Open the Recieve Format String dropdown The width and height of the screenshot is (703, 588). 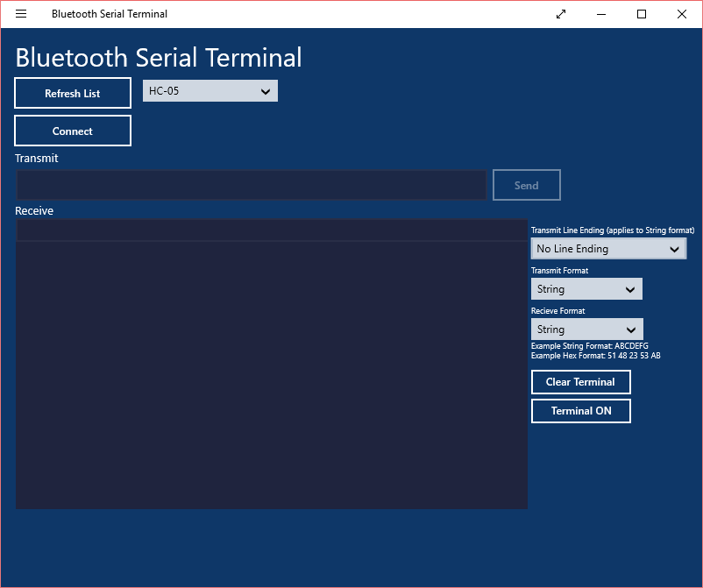(x=587, y=329)
